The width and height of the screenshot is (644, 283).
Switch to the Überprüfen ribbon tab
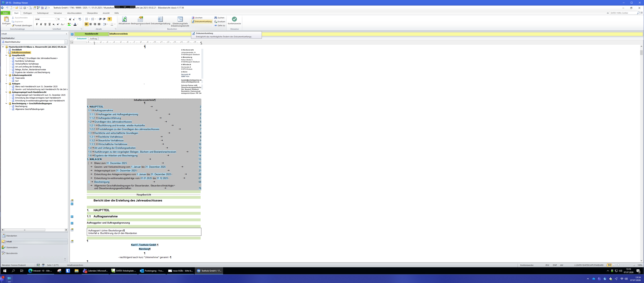92,13
